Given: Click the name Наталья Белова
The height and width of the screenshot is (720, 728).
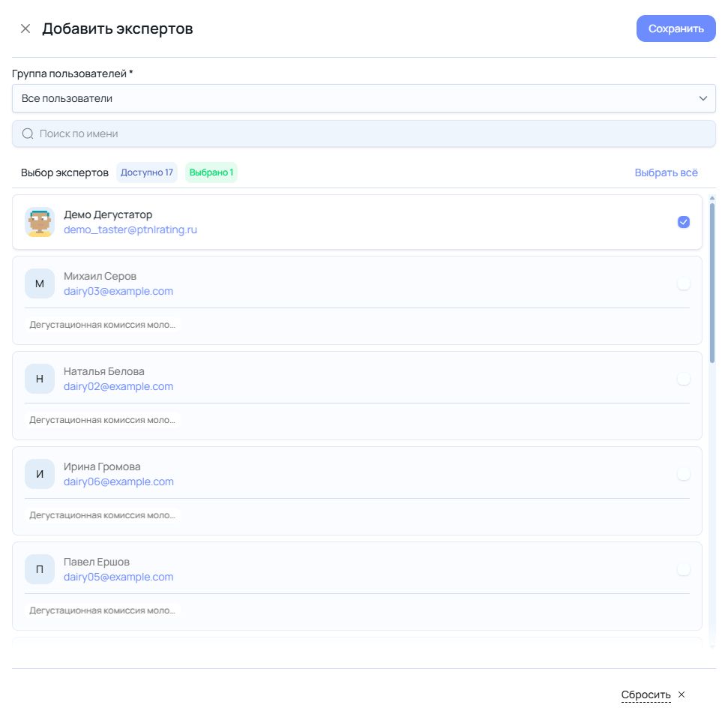Looking at the screenshot, I should tap(104, 371).
